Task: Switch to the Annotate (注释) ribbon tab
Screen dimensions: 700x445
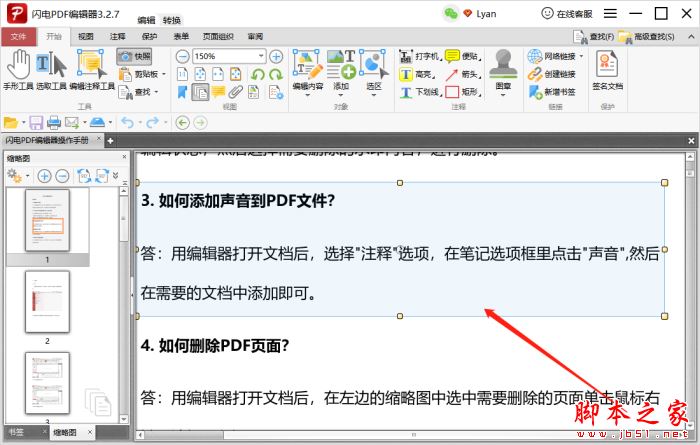Action: (x=117, y=37)
